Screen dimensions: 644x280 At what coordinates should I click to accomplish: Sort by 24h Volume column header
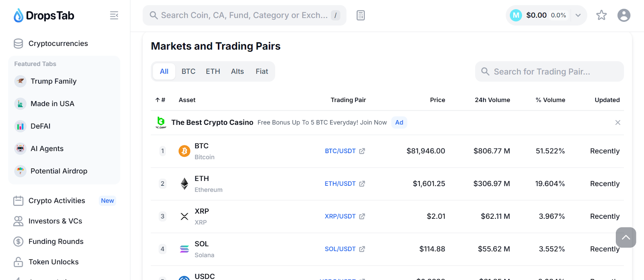(492, 100)
